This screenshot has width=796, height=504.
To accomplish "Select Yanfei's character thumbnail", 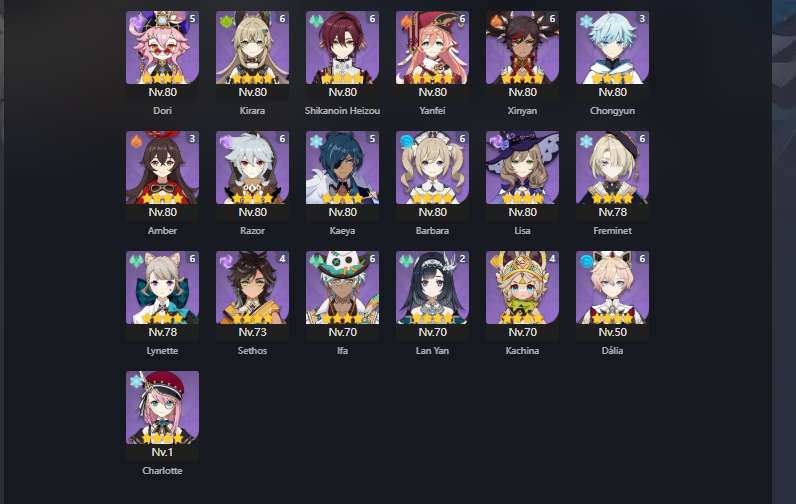I will (433, 48).
